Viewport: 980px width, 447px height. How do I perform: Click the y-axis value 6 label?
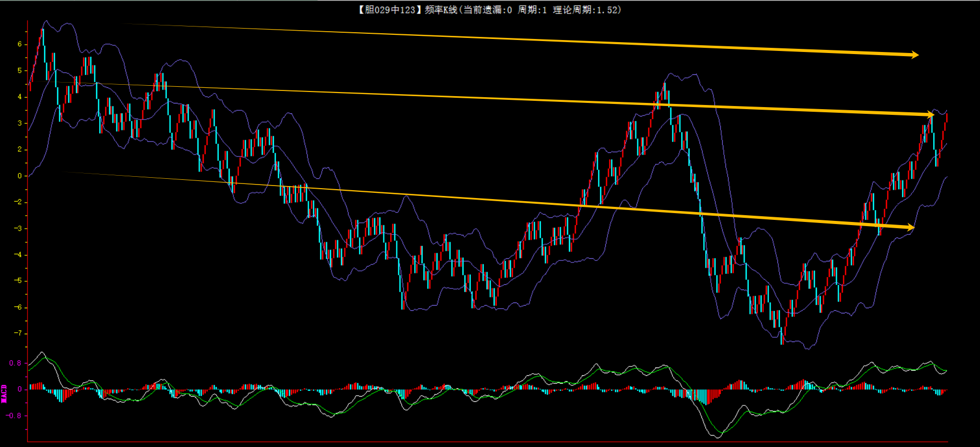click(20, 44)
